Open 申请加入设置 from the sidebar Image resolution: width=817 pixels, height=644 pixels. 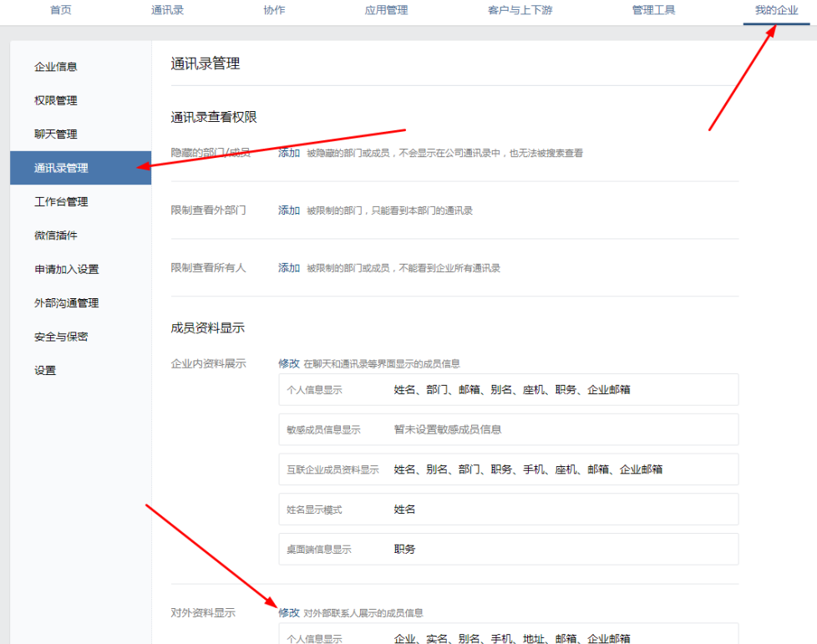point(57,269)
